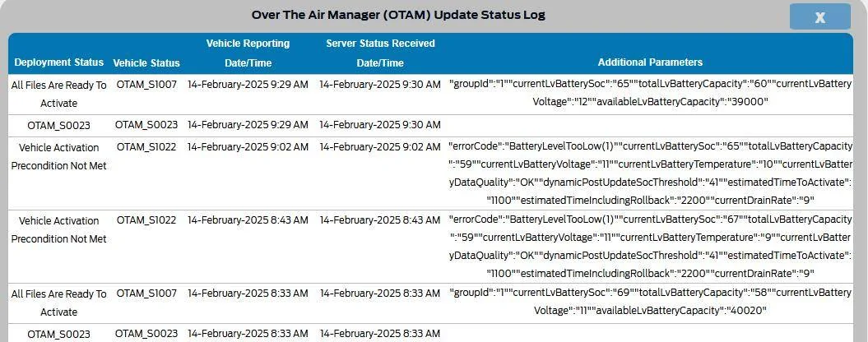868x342 pixels.
Task: Select the first All Files Are Ready To Activate entry
Action: 58,94
